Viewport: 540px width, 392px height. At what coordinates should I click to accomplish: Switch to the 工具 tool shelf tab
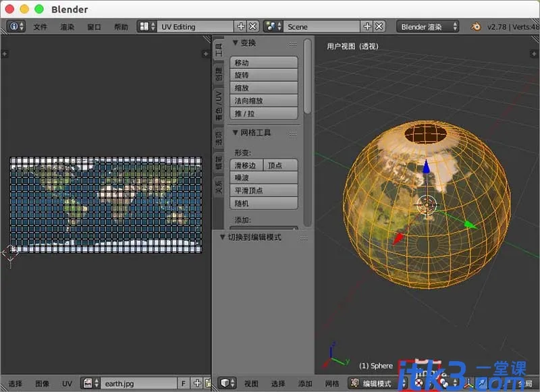(x=219, y=50)
